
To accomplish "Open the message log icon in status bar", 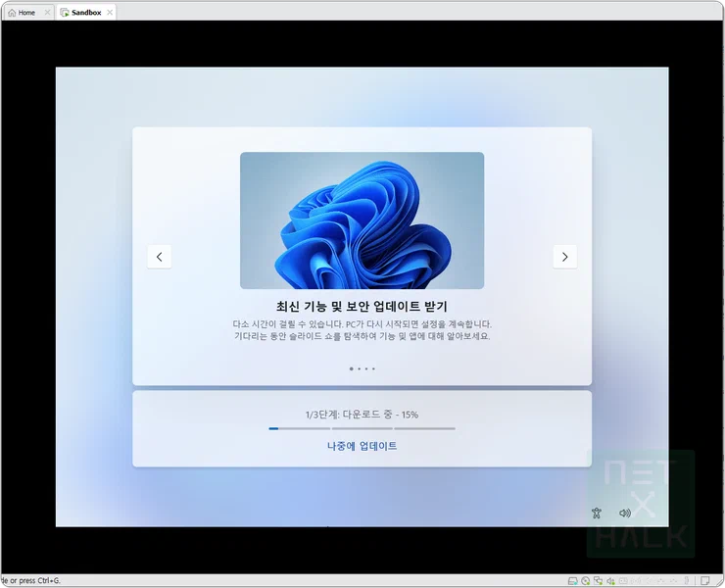I will click(x=704, y=580).
